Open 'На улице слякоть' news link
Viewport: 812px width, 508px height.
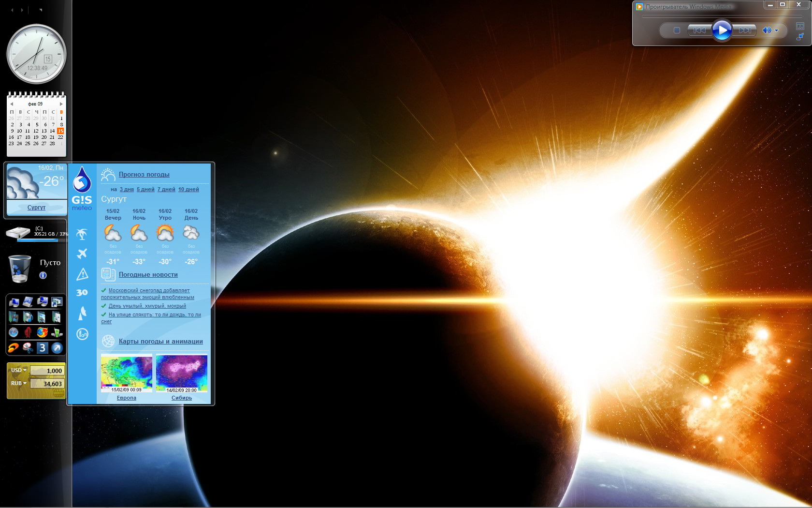click(x=151, y=318)
